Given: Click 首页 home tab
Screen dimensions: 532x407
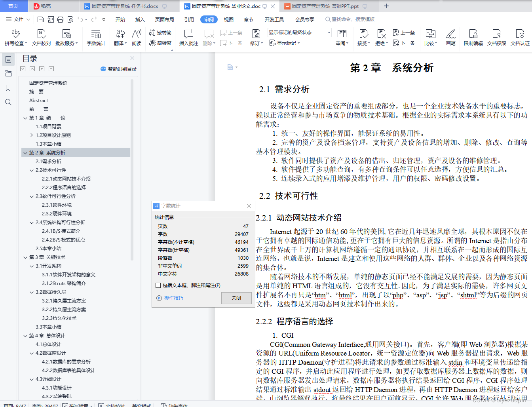Looking at the screenshot, I should coord(13,6).
